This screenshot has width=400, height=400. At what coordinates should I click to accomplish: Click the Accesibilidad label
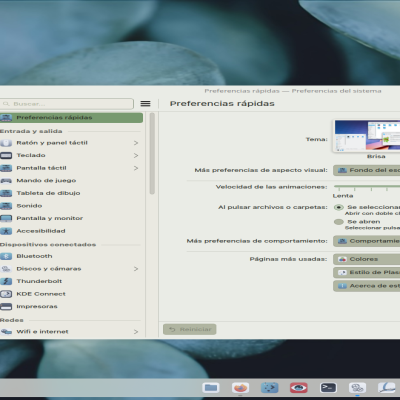(41, 231)
